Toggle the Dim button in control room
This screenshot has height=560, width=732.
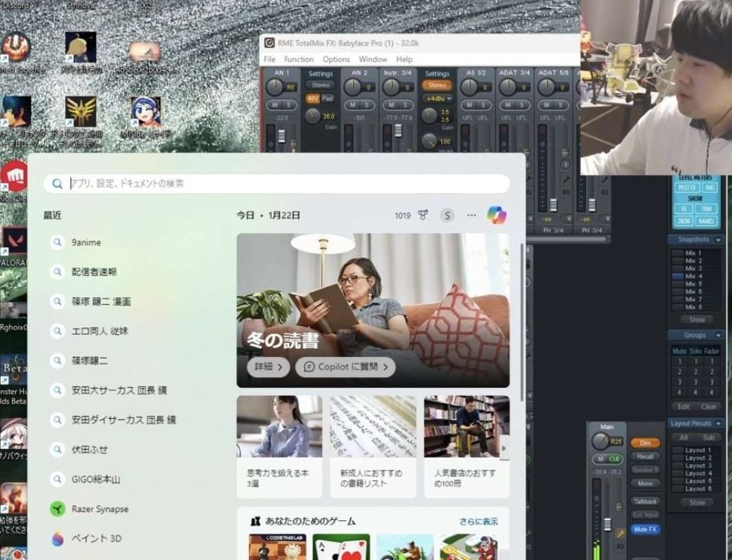pyautogui.click(x=645, y=443)
